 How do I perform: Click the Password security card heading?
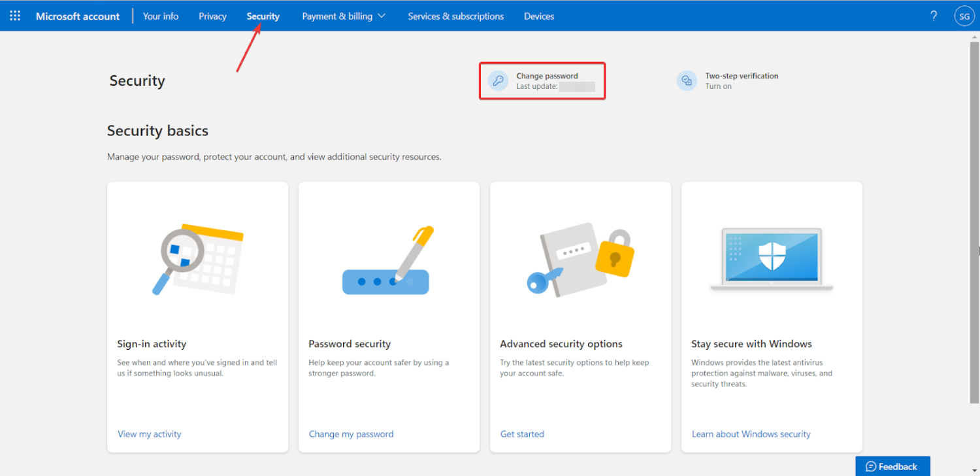(350, 344)
